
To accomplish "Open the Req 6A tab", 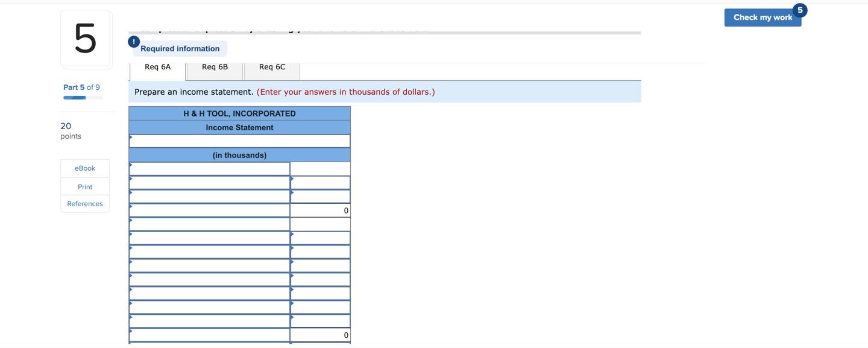I will tap(158, 70).
